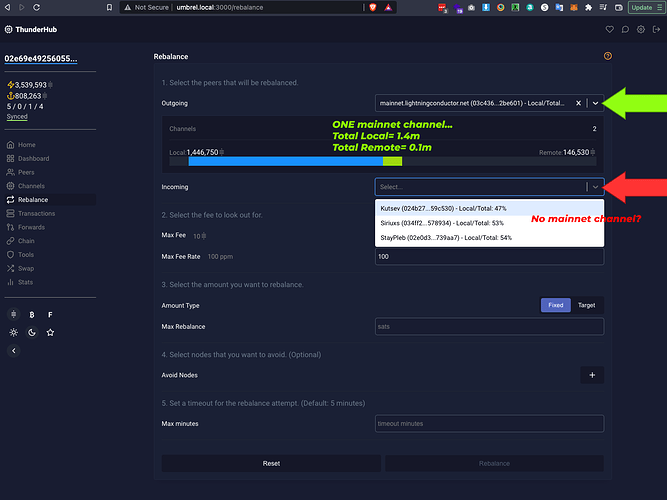Collapse sidebar with left chevron
The image size is (667, 500).
pos(14,351)
